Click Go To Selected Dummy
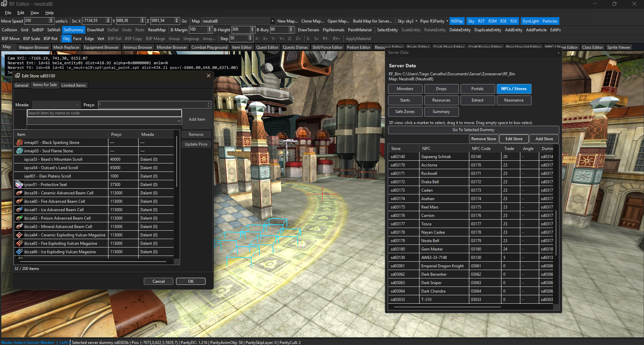644x345 pixels. point(473,130)
